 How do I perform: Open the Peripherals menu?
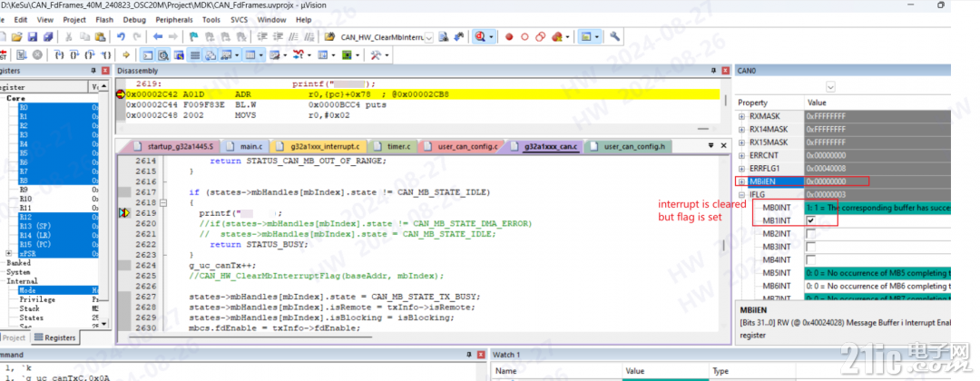(175, 20)
